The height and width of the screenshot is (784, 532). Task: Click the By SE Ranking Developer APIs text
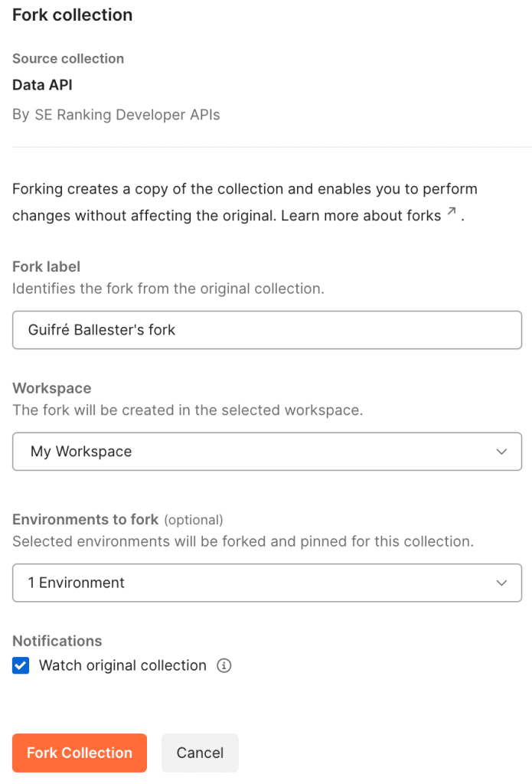point(116,115)
